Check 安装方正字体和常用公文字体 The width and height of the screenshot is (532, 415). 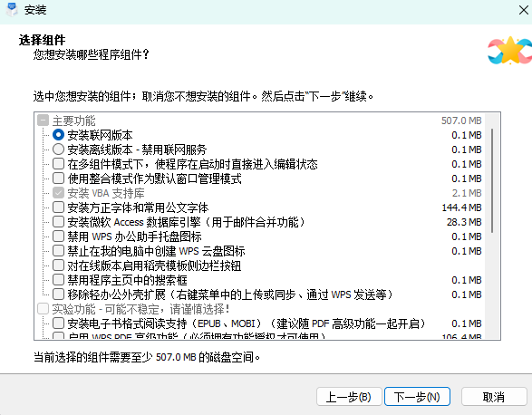coord(58,207)
